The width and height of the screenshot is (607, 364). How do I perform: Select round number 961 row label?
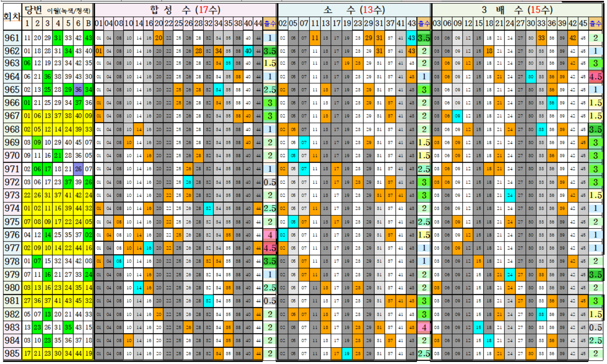12,38
